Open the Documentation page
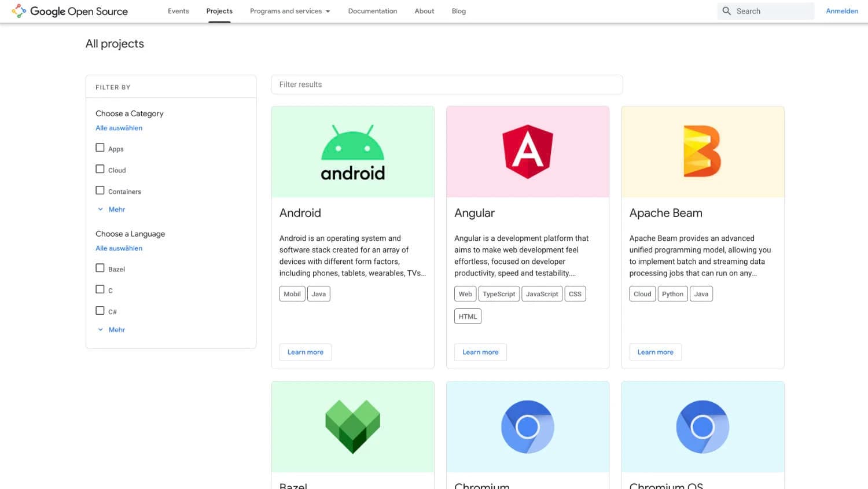This screenshot has height=489, width=868. click(x=372, y=10)
